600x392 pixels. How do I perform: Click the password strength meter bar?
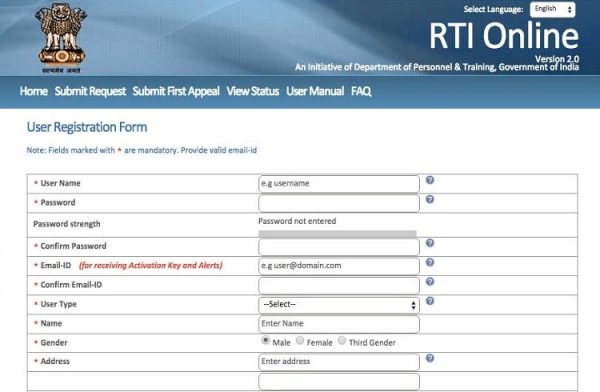coord(338,234)
